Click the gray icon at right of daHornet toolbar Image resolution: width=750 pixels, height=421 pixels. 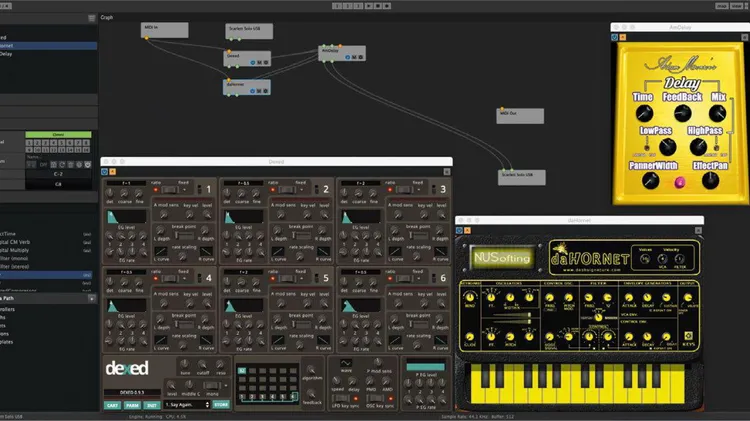698,230
